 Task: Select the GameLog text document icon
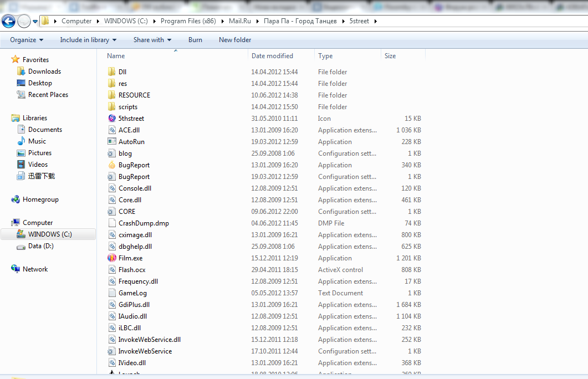(112, 293)
